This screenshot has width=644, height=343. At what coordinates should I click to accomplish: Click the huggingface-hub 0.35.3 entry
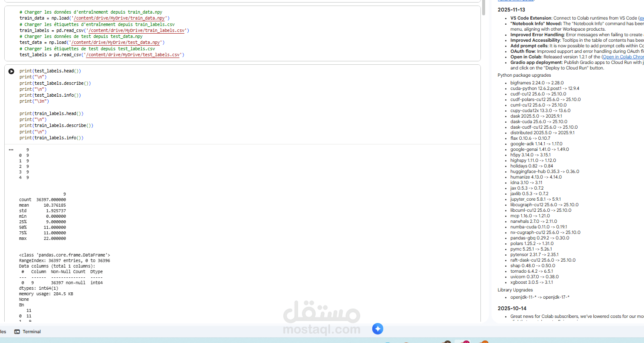click(545, 171)
